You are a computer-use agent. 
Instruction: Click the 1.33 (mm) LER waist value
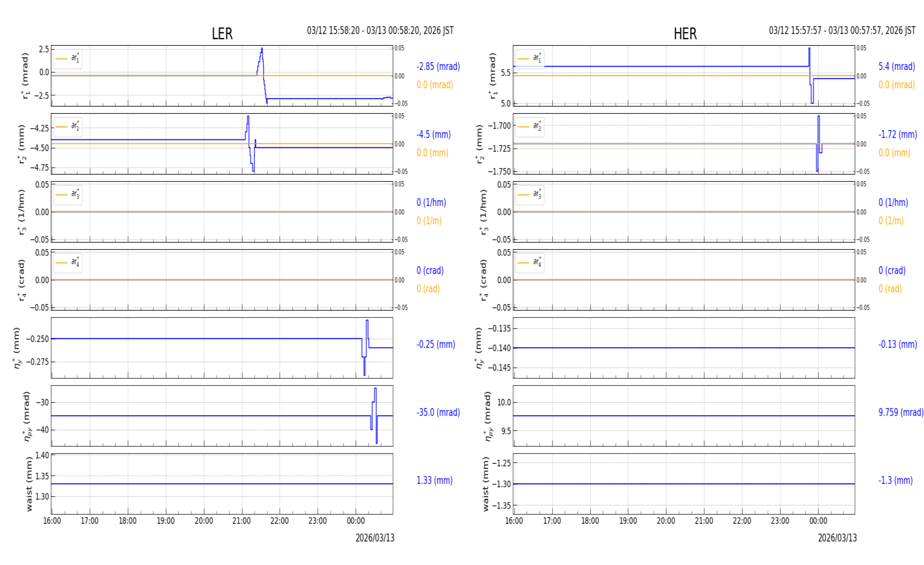tap(435, 481)
